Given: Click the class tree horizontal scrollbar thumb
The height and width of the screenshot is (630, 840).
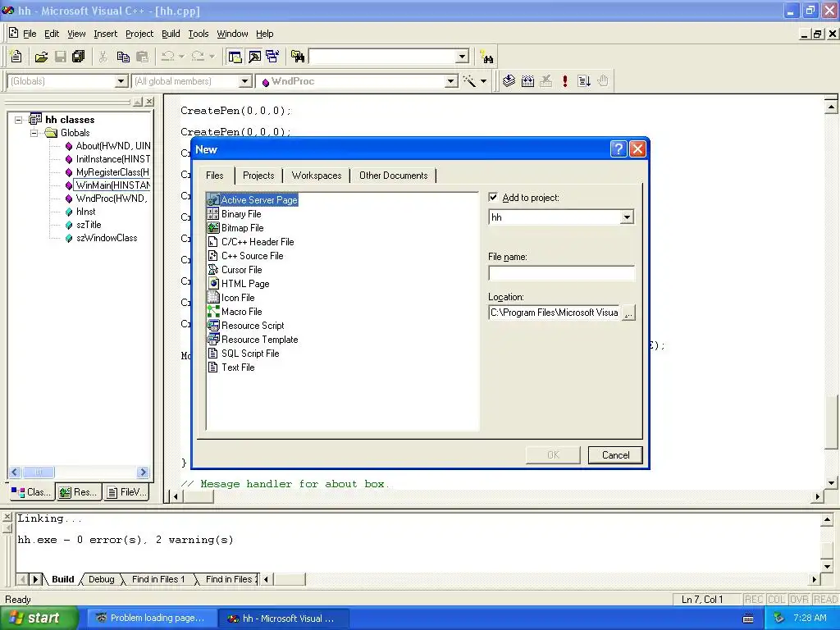Looking at the screenshot, I should (x=38, y=472).
